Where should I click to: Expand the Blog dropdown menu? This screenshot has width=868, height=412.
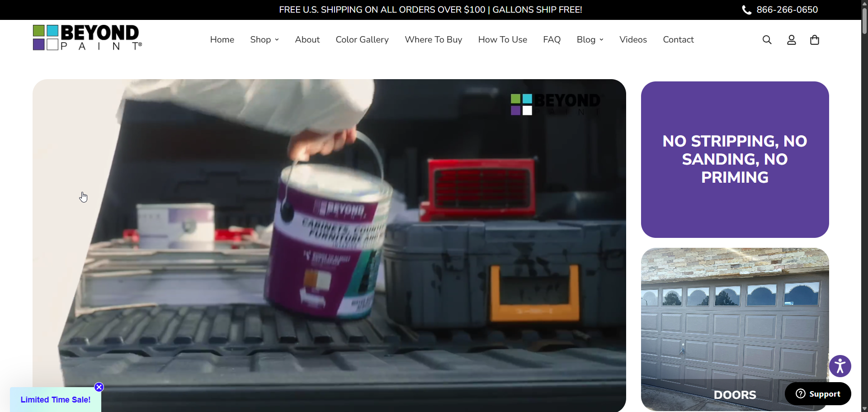(x=590, y=40)
